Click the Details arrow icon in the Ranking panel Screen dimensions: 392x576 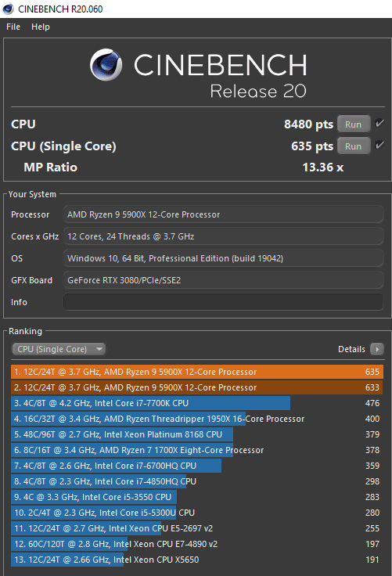pos(377,349)
